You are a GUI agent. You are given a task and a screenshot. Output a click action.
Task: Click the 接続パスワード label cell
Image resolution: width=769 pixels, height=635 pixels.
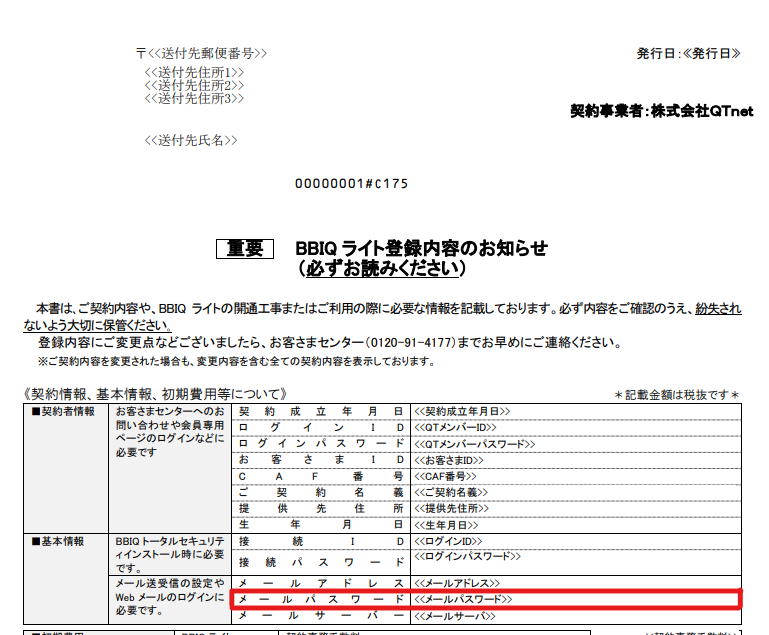(x=321, y=562)
